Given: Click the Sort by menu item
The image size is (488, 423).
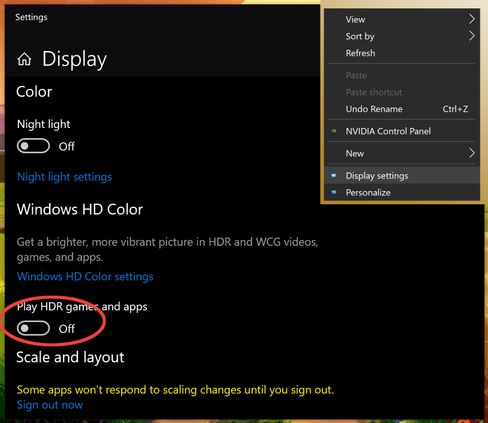Looking at the screenshot, I should tap(402, 36).
